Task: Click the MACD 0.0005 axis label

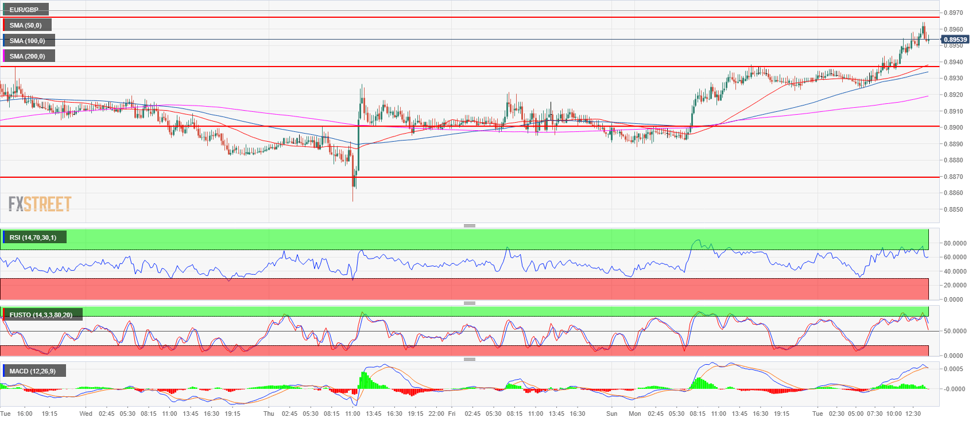Action: point(954,369)
